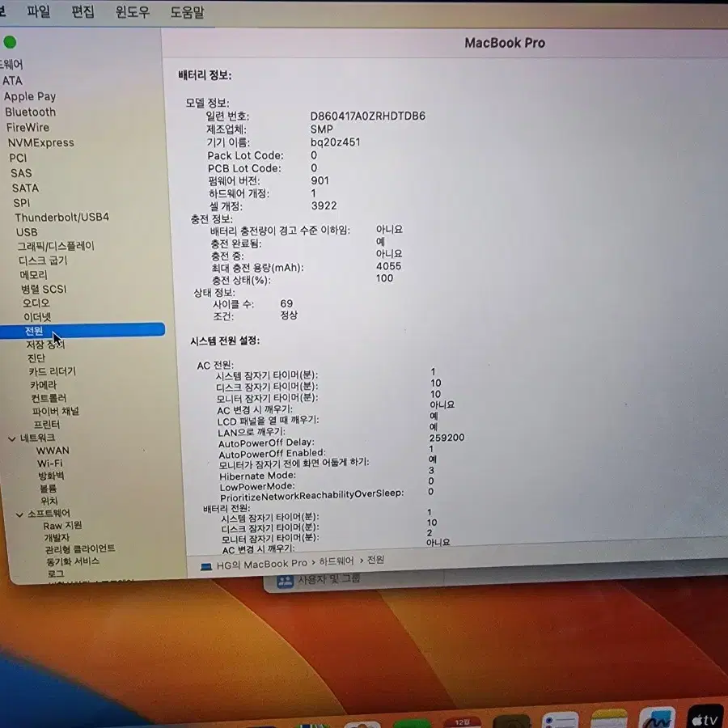Select WWAN under 네트워크
The width and height of the screenshot is (728, 728).
53,451
